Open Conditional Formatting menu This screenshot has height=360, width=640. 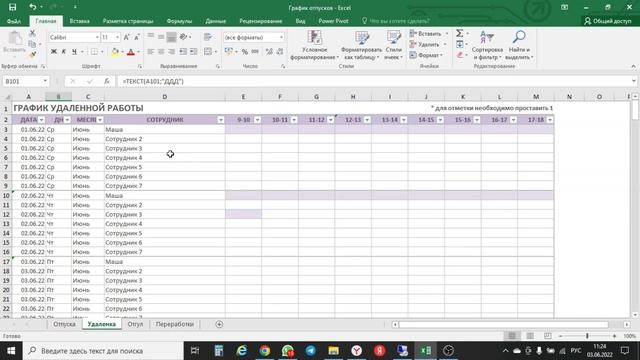[314, 46]
